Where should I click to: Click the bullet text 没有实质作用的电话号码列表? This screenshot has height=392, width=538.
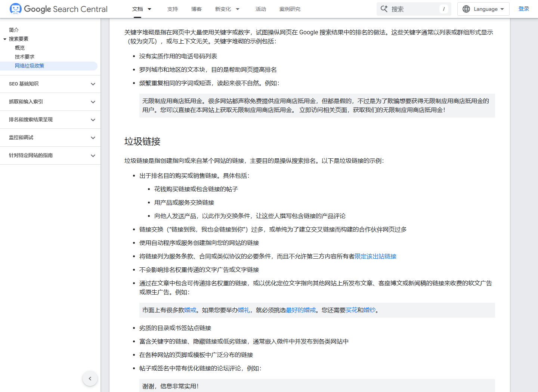(x=178, y=56)
